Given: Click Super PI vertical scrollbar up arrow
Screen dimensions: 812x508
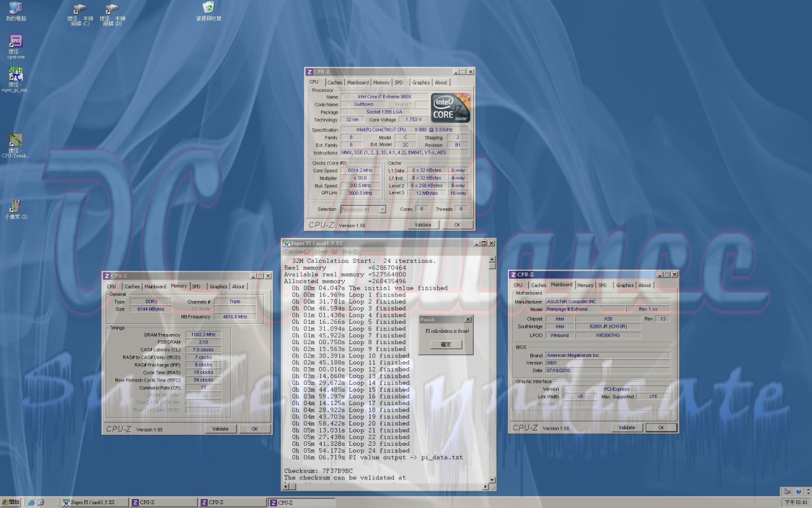Looking at the screenshot, I should [x=492, y=259].
